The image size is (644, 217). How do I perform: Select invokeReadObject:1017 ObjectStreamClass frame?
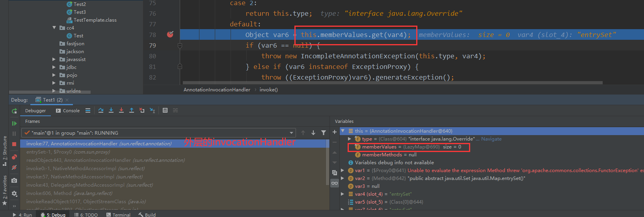pyautogui.click(x=173, y=202)
